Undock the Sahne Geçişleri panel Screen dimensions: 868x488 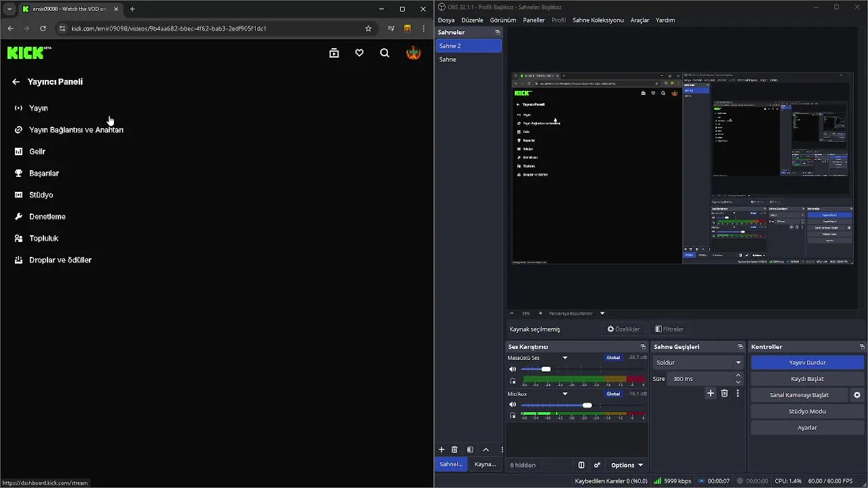740,347
